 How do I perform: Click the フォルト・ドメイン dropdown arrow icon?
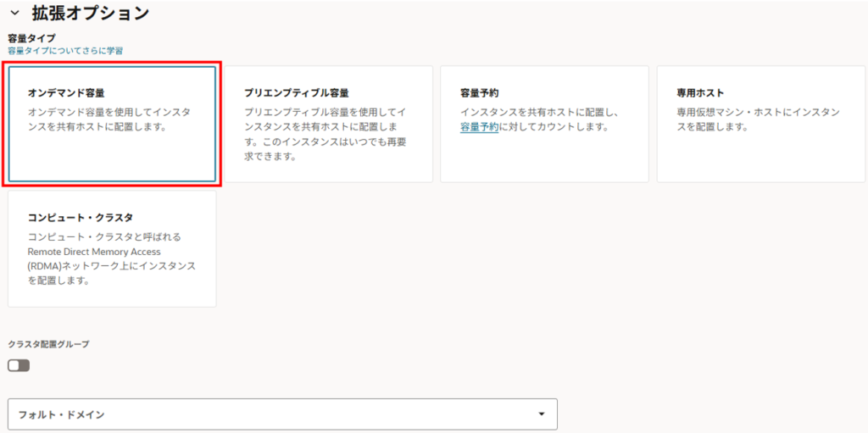542,414
